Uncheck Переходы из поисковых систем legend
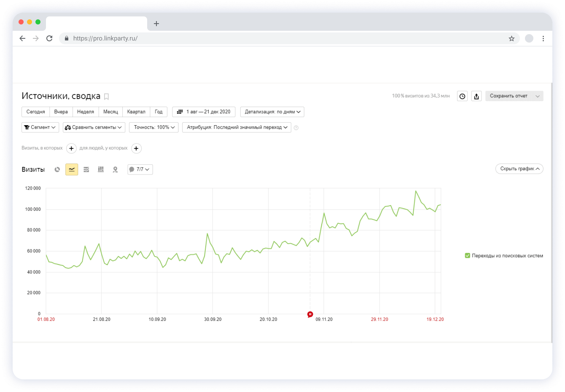 tap(468, 255)
